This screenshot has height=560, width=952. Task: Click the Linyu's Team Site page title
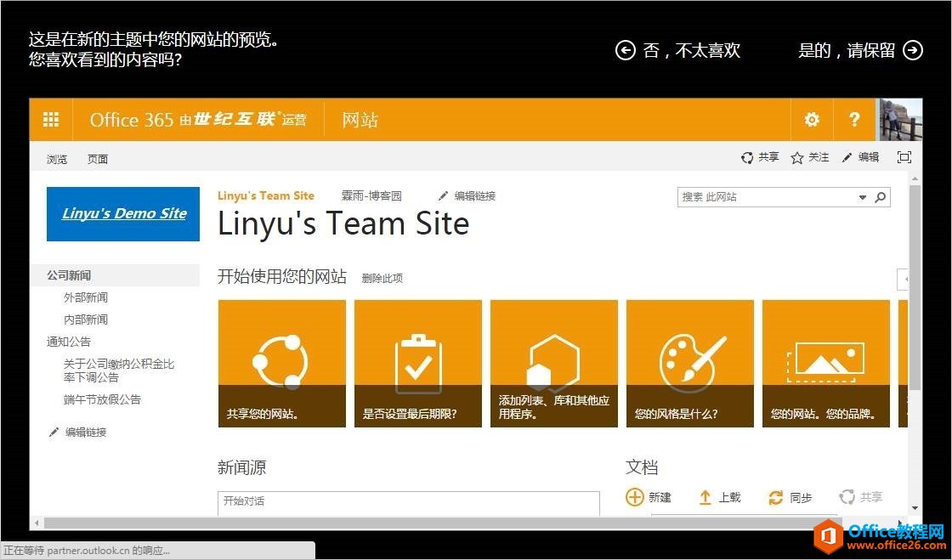pyautogui.click(x=343, y=223)
